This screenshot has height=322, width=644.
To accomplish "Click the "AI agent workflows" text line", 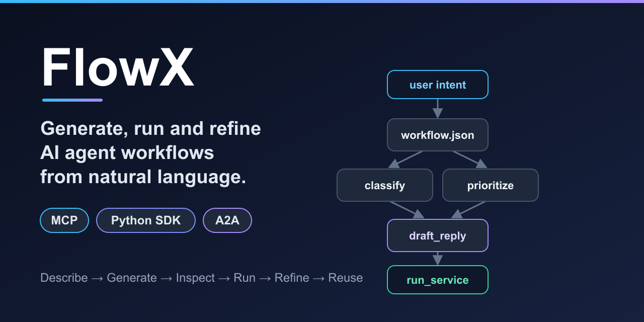I will tap(127, 153).
